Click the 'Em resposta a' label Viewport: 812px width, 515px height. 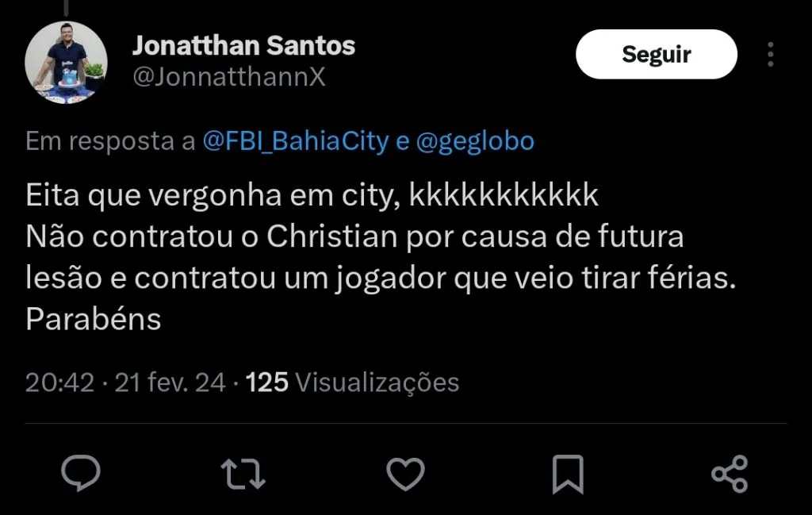[110, 141]
